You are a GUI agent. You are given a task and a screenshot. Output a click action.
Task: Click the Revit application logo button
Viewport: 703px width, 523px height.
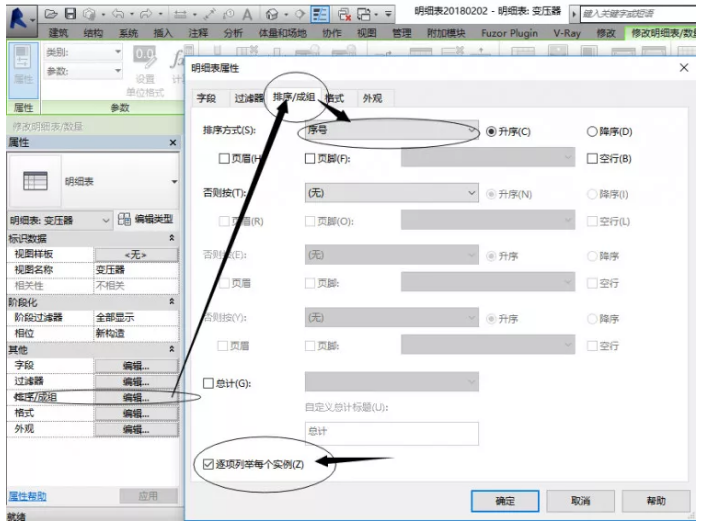point(17,15)
